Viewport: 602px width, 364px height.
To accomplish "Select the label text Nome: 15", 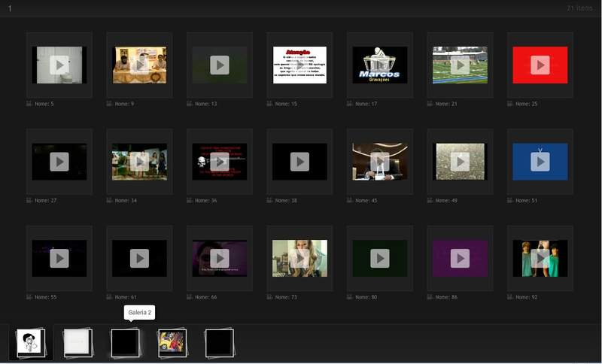I will point(286,104).
